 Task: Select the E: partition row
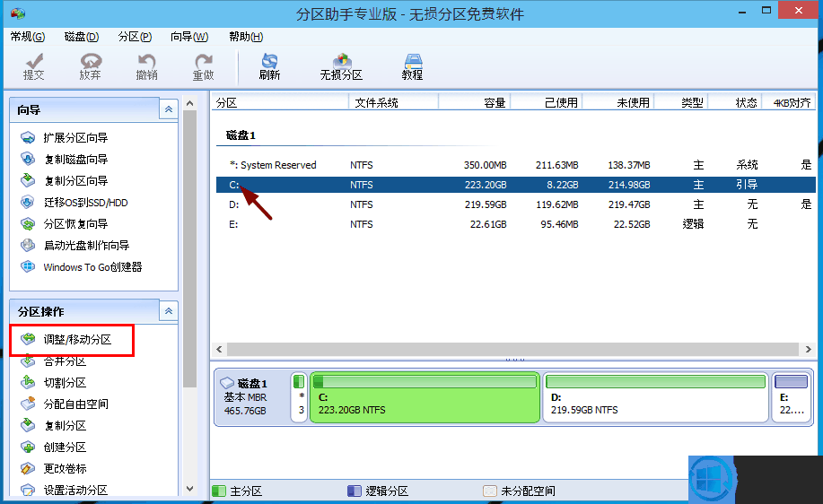coord(516,224)
